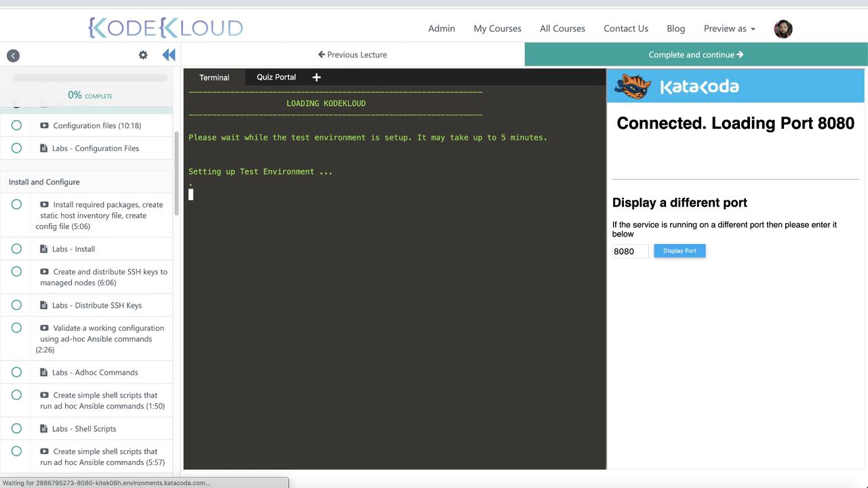This screenshot has width=868, height=488.
Task: Click Complete and continue button
Action: [696, 55]
